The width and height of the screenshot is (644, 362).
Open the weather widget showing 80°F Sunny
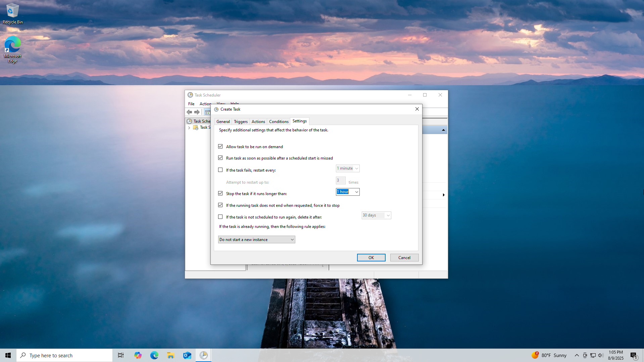[x=549, y=355]
